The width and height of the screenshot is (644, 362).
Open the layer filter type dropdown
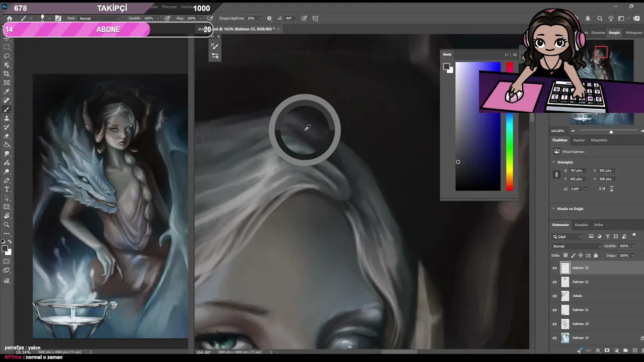[x=567, y=237]
